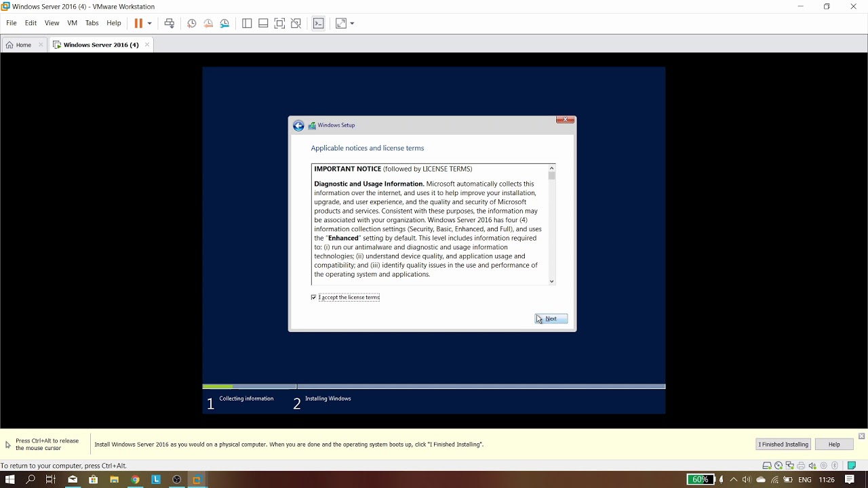This screenshot has width=868, height=488.
Task: Click the hard disk device status icon
Action: 767,466
